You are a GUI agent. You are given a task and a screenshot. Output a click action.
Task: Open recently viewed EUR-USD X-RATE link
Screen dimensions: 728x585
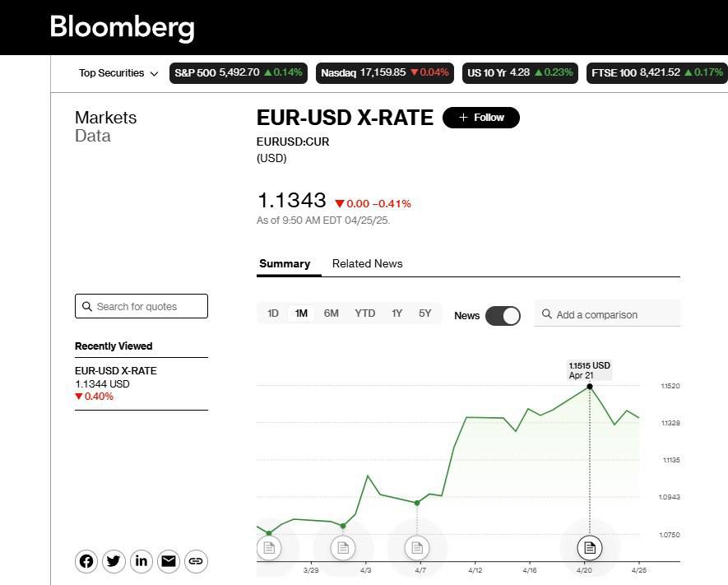(x=116, y=371)
